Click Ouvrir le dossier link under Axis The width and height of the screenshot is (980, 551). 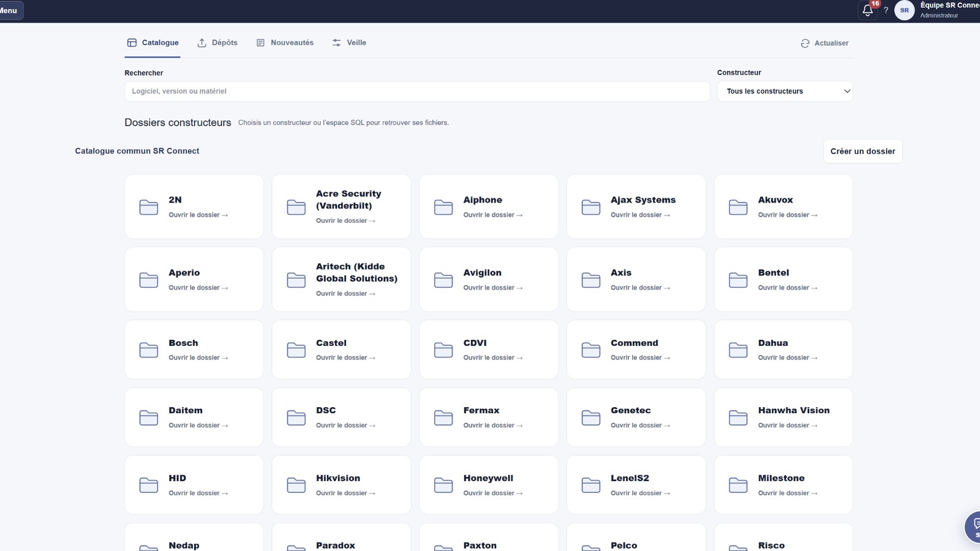640,288
